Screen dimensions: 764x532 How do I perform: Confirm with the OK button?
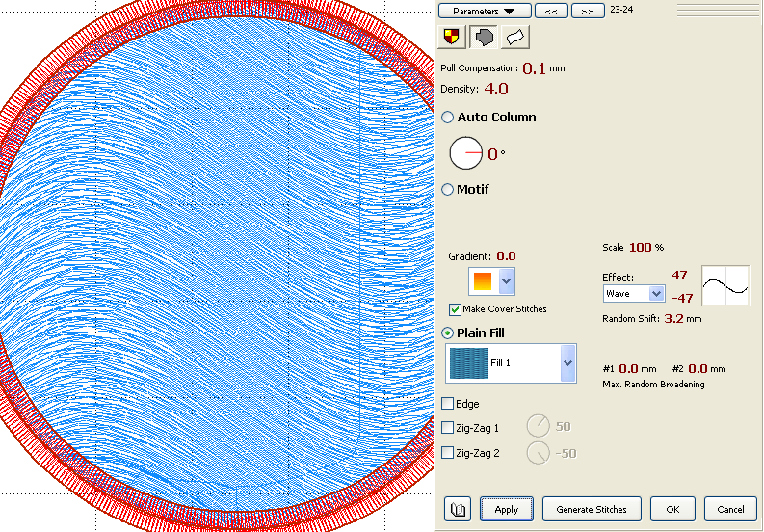pyautogui.click(x=672, y=509)
